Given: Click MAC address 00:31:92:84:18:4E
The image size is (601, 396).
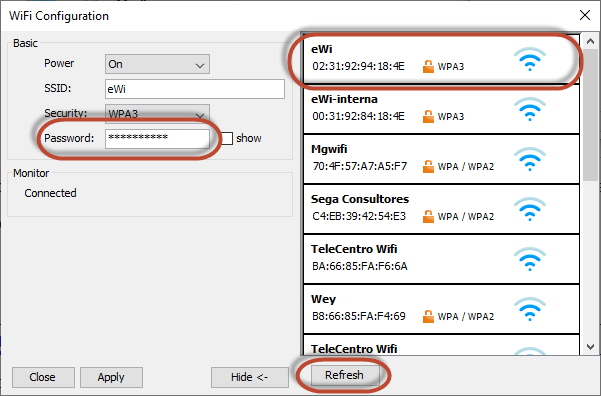Looking at the screenshot, I should 358,116.
